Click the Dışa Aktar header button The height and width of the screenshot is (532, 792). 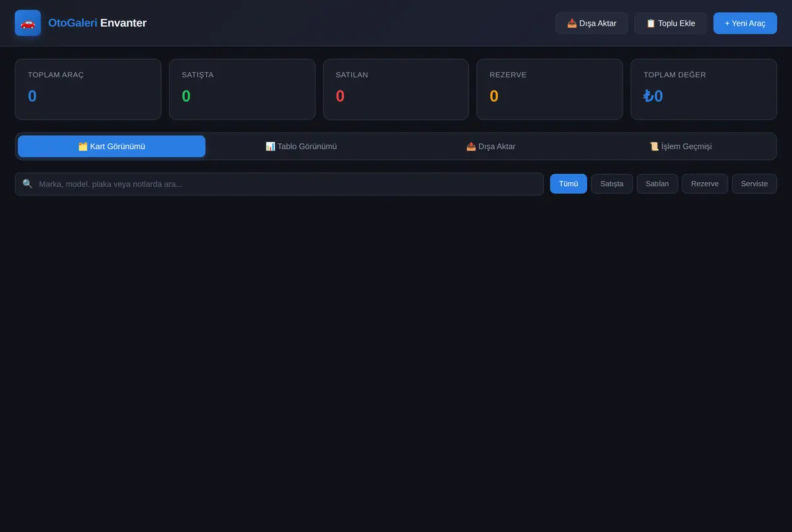click(591, 23)
